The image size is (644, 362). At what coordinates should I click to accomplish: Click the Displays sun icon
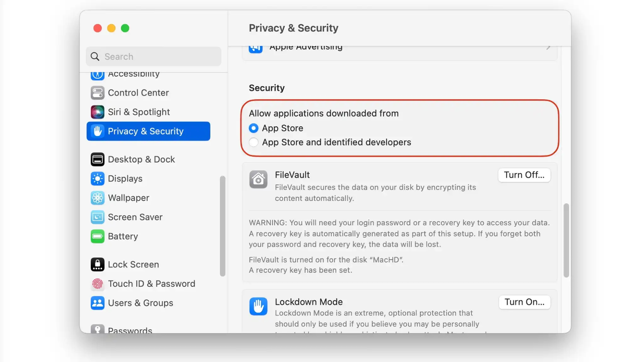point(97,179)
